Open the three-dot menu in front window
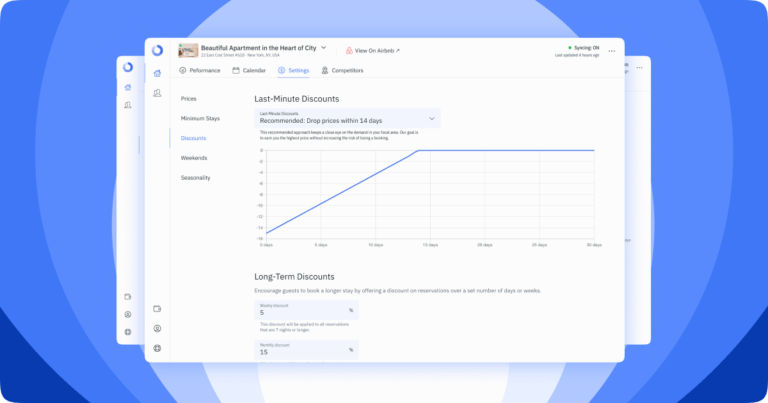The image size is (768, 403). pyautogui.click(x=612, y=51)
